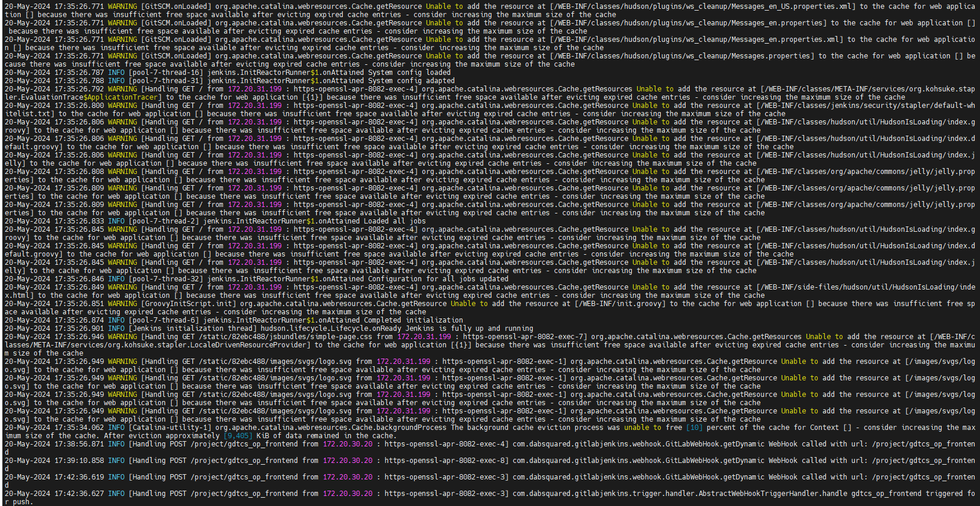The height and width of the screenshot is (506, 980).
Task: Click the 'System config adapted' log message
Action: (x=411, y=81)
